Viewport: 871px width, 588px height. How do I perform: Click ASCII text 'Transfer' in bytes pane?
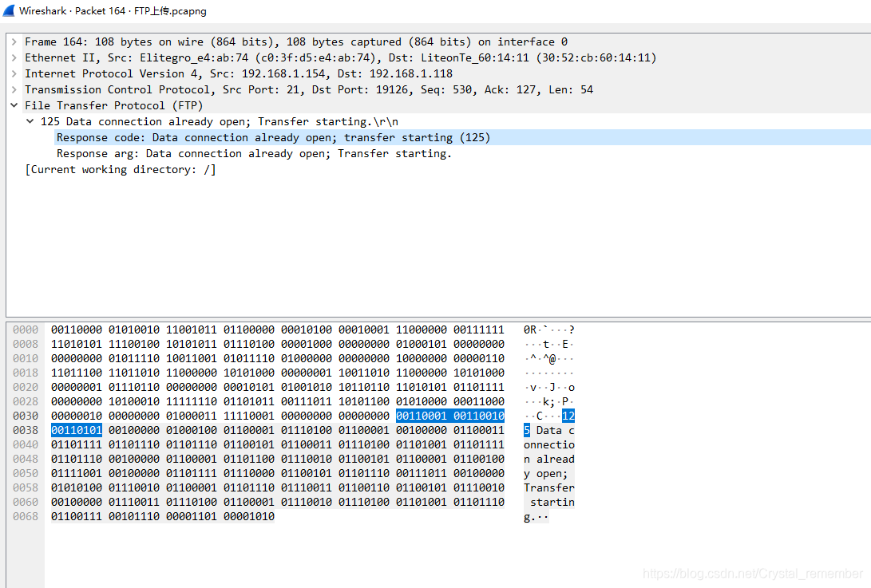click(548, 488)
